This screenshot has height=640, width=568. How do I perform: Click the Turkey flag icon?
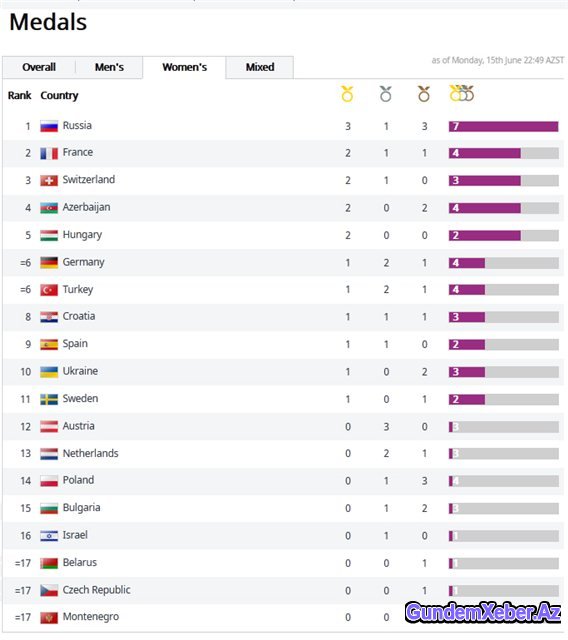pos(49,290)
